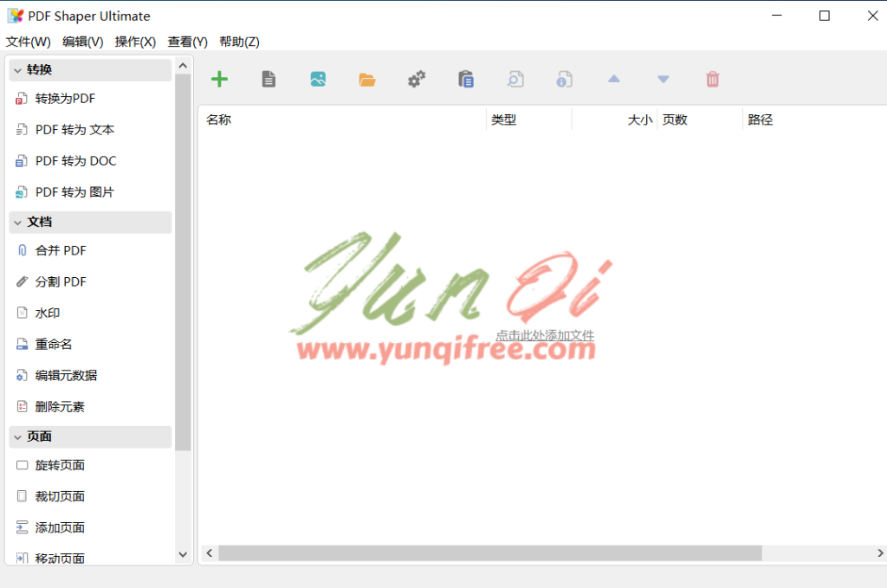Screen dimensions: 887x588
Task: Click the page icon beside 水印
Action: click(22, 313)
